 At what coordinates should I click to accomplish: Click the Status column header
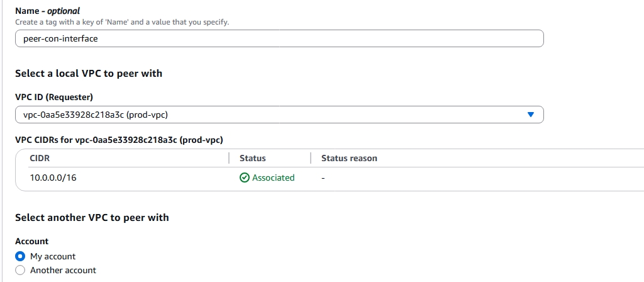(253, 158)
